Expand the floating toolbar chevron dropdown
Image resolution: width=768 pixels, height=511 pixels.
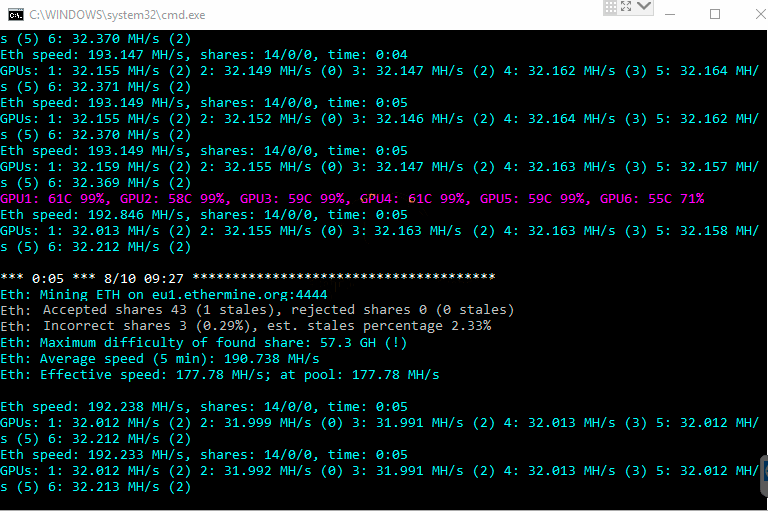pos(646,8)
